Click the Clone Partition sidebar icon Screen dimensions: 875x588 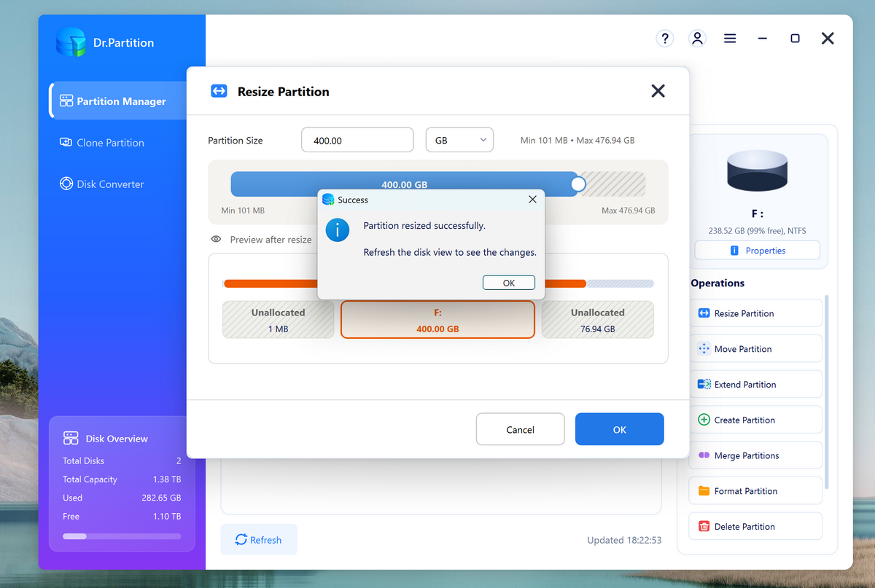(66, 142)
